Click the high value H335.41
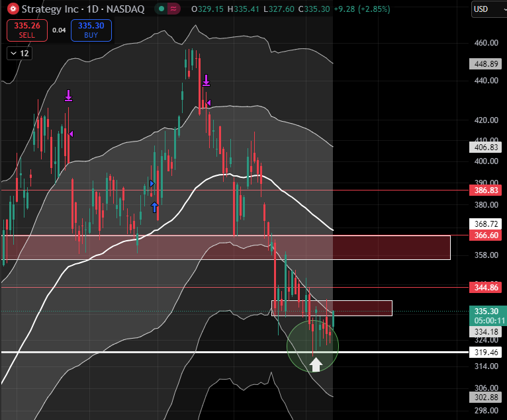 click(x=244, y=9)
